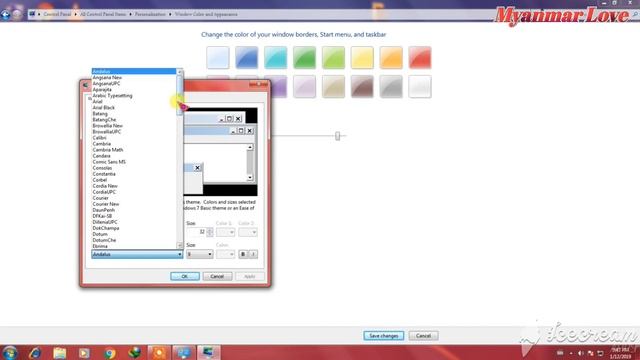Open the orange recorder app on taskbar

159,353
